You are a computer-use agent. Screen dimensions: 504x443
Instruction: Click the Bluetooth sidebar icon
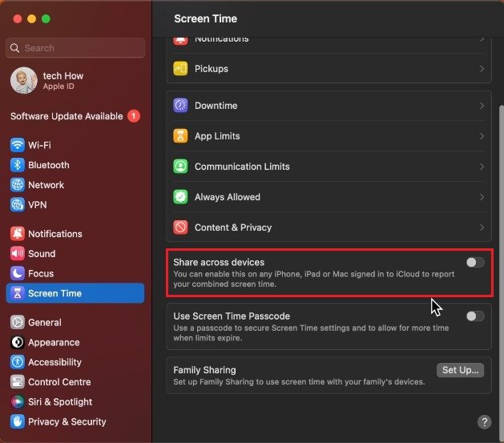(x=18, y=165)
